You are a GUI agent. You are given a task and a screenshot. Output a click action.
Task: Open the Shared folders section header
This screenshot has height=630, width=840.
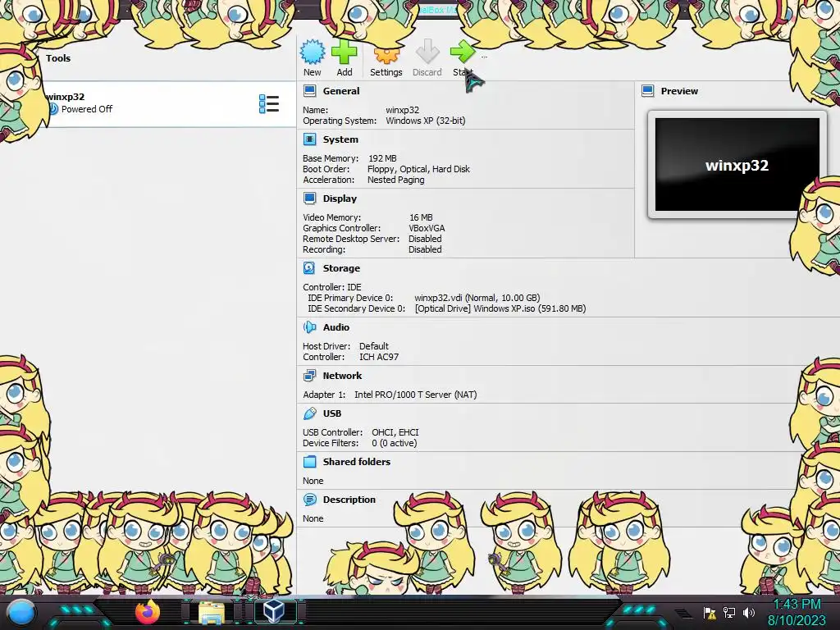356,462
